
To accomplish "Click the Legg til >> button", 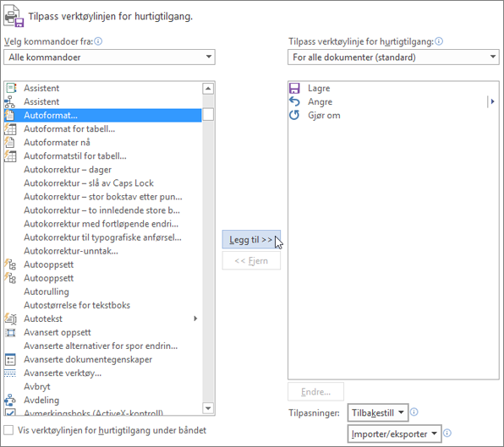I will pyautogui.click(x=251, y=240).
